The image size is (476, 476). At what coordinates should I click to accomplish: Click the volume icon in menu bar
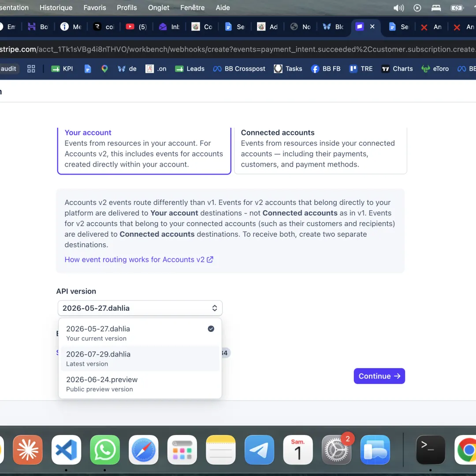tap(398, 8)
